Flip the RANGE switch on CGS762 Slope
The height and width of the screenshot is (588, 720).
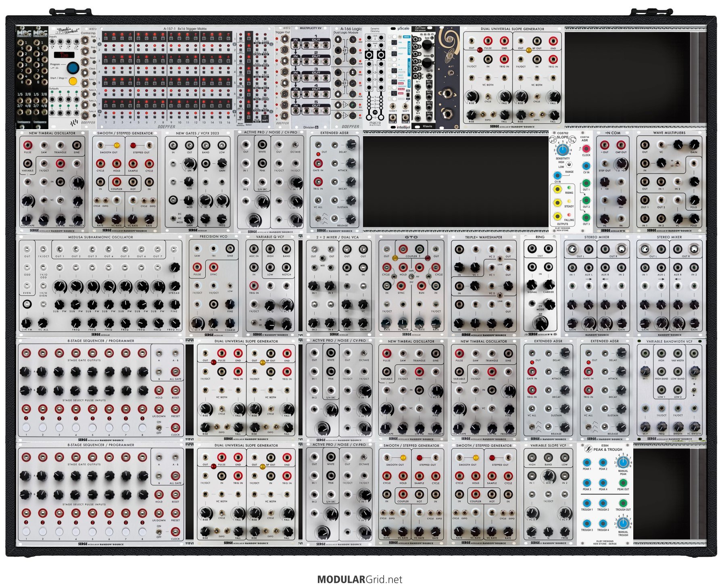click(569, 165)
